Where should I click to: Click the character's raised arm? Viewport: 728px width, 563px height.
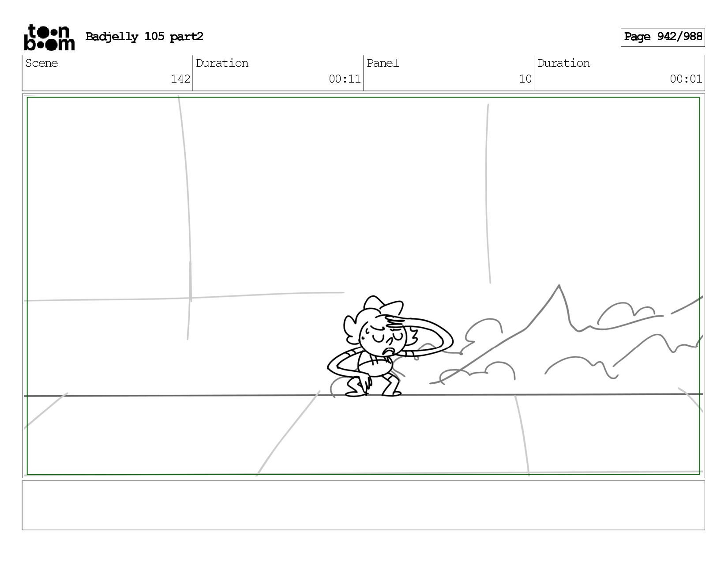click(x=424, y=336)
